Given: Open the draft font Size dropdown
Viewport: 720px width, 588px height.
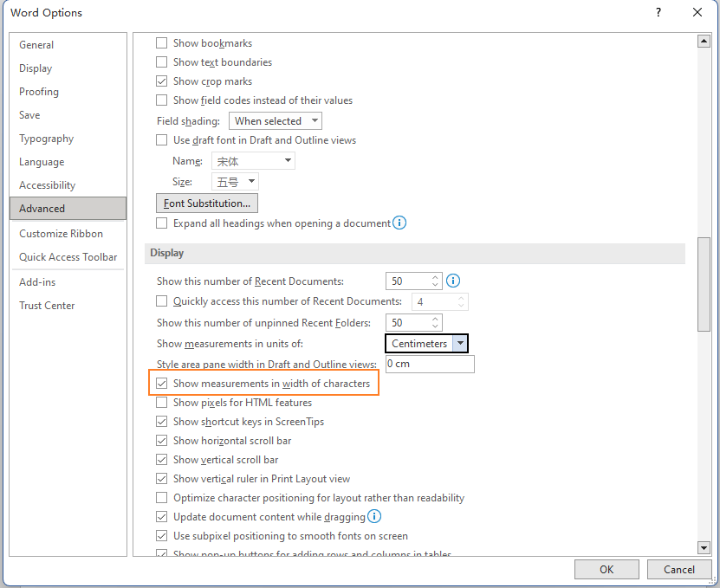Looking at the screenshot, I should (x=235, y=182).
